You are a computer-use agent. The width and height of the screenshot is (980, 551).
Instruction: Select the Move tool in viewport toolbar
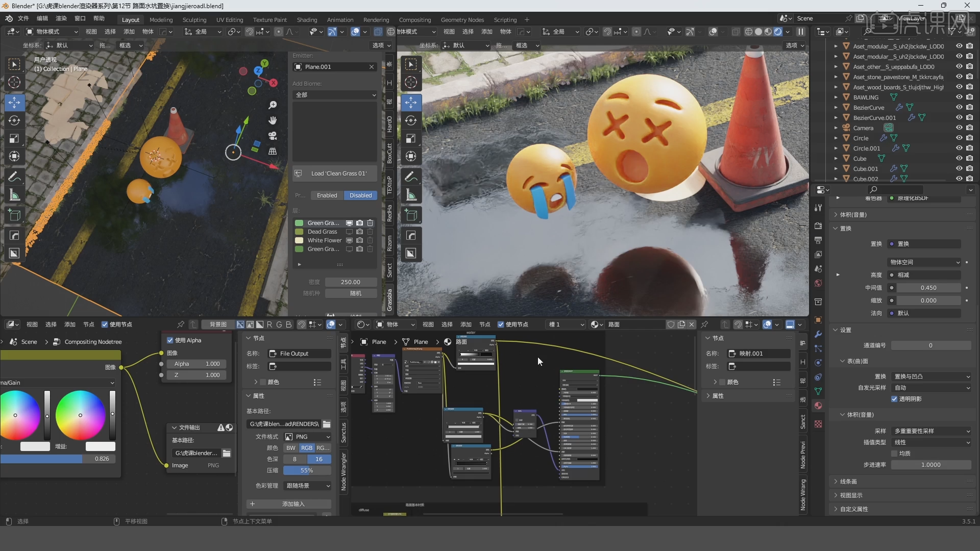[14, 103]
